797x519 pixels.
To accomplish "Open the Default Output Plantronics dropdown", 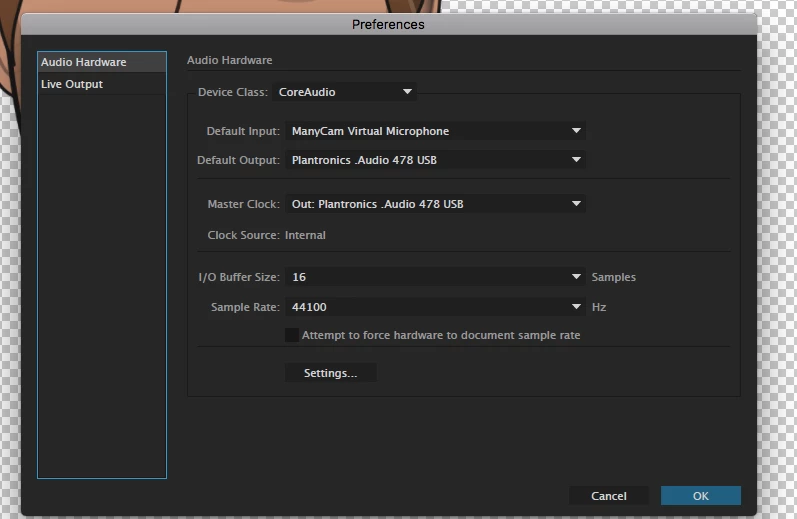I will [x=435, y=160].
